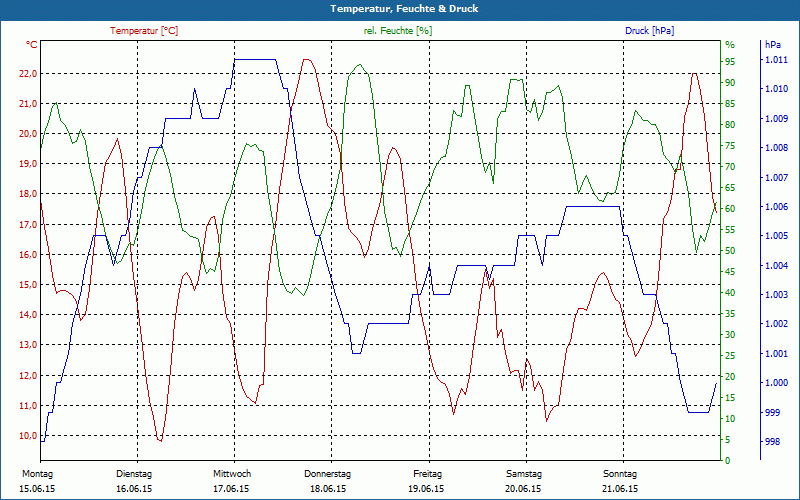Click the "19,0" temperature axis value
Image resolution: width=800 pixels, height=500 pixels.
coord(29,164)
